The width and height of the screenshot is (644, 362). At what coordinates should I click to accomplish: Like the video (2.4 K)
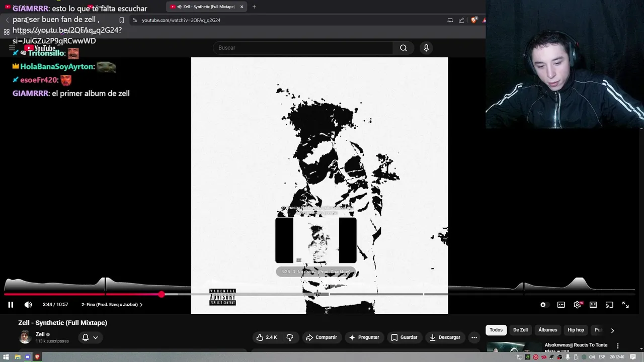click(x=267, y=337)
